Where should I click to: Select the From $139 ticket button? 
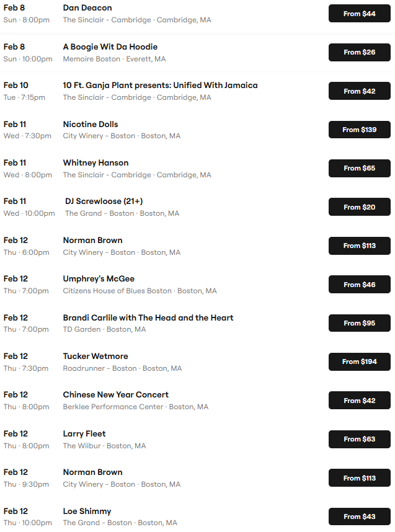359,130
